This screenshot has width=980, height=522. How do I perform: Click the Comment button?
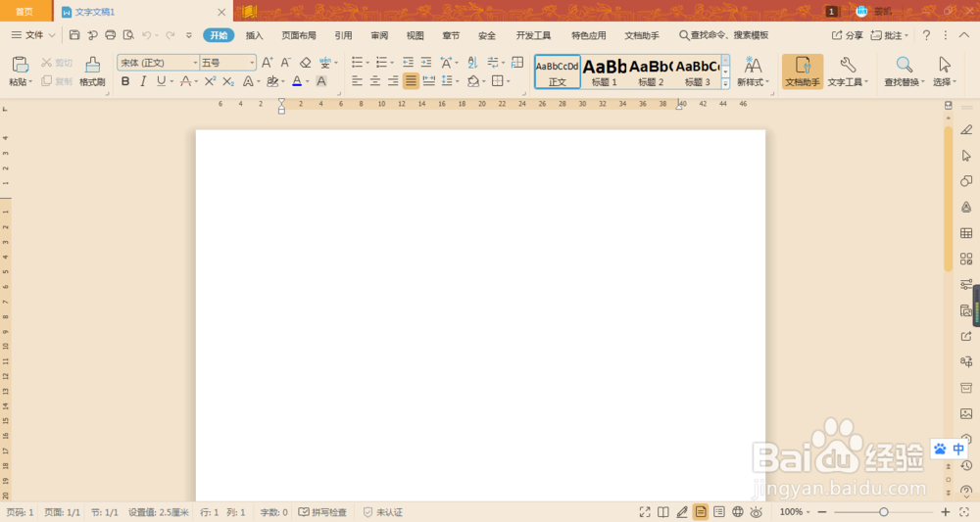tap(890, 35)
